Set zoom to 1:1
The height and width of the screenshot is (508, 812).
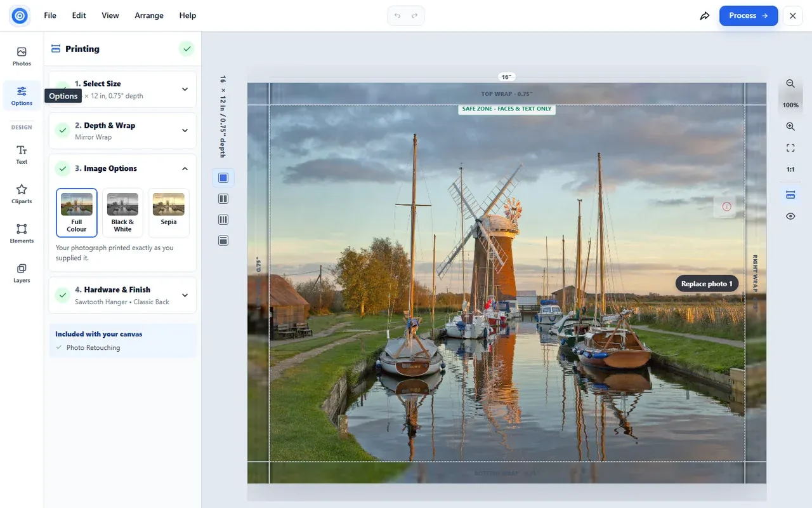790,170
